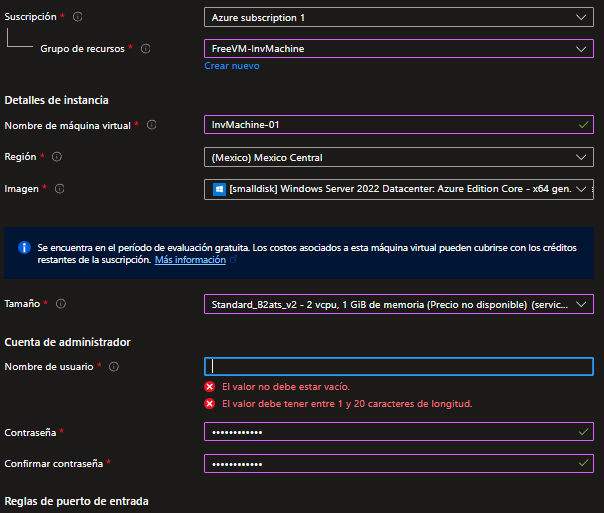Click the red error icon for empty value
Viewport: 604px width, 513px height.
(x=210, y=387)
